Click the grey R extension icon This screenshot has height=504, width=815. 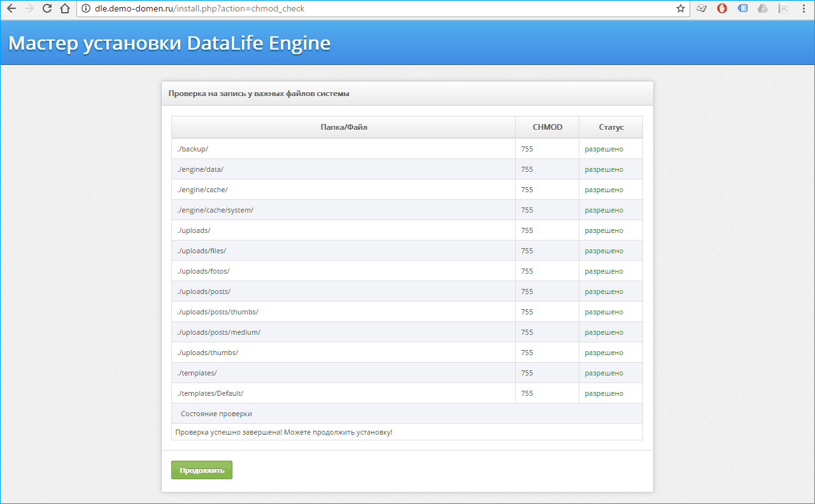click(784, 9)
